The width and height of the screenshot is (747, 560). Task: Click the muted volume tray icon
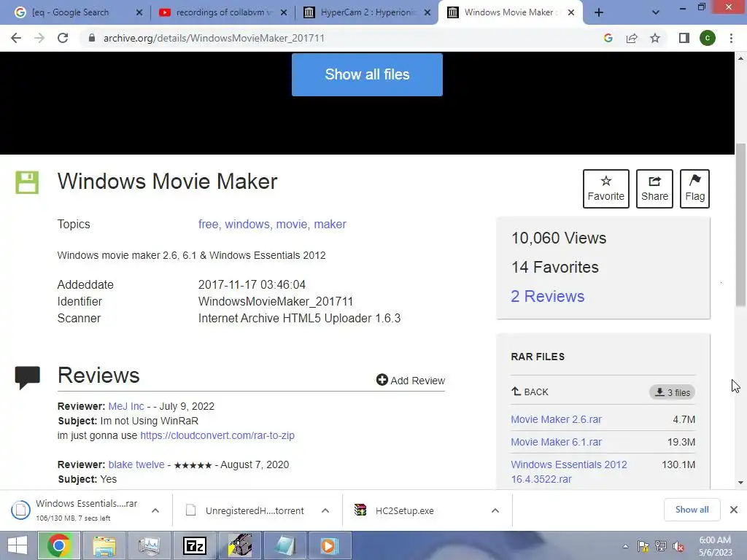click(x=678, y=547)
